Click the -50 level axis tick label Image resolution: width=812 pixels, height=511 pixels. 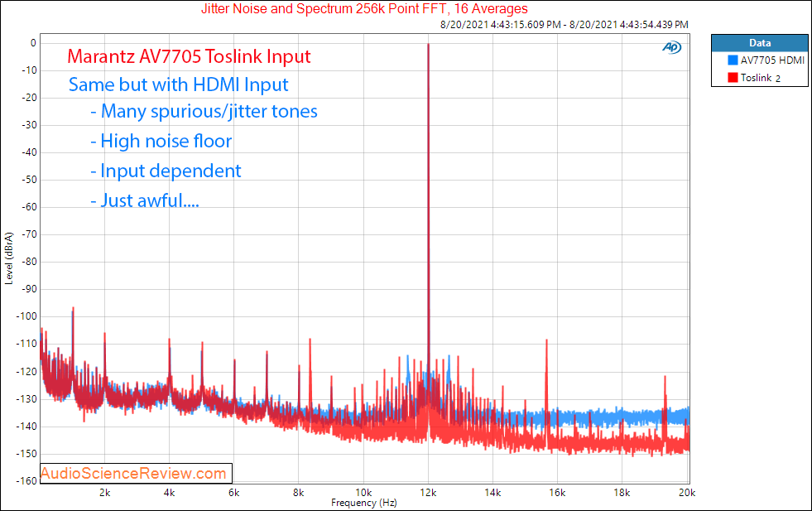pyautogui.click(x=29, y=180)
